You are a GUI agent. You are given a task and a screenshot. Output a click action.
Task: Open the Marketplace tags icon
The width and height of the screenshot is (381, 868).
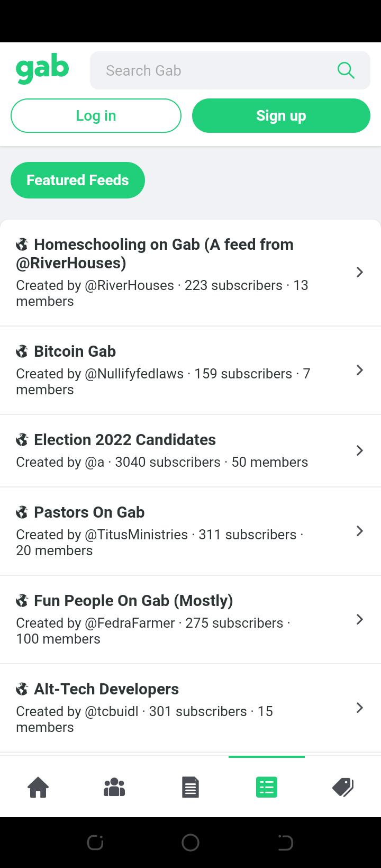click(343, 787)
